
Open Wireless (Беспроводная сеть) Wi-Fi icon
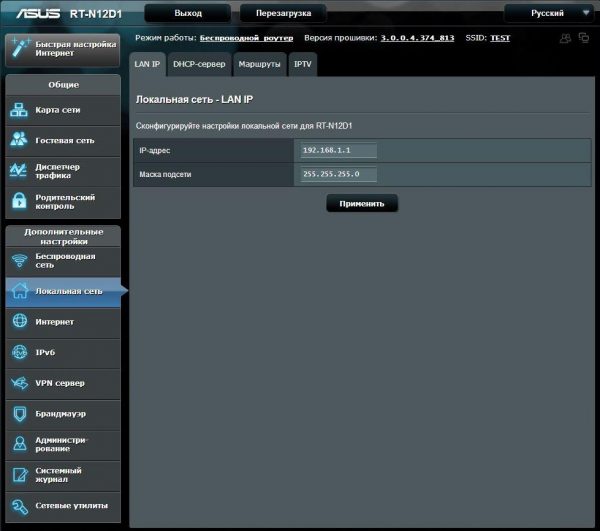point(20,261)
